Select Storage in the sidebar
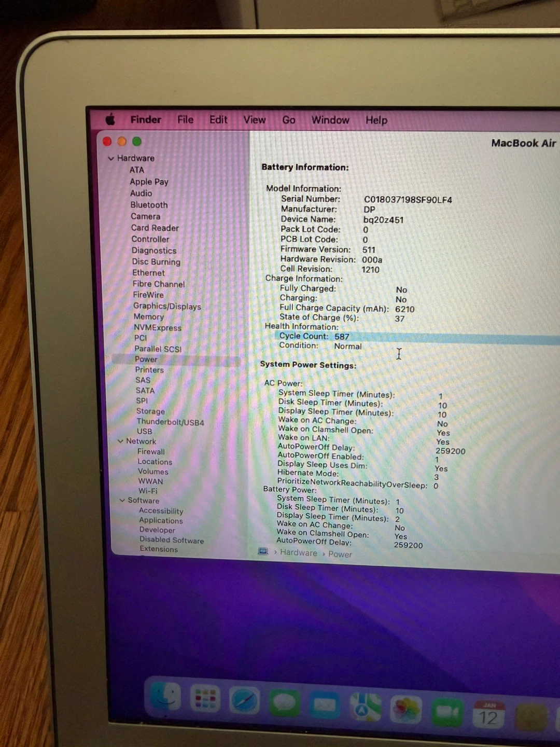The image size is (560, 747). pos(150,411)
